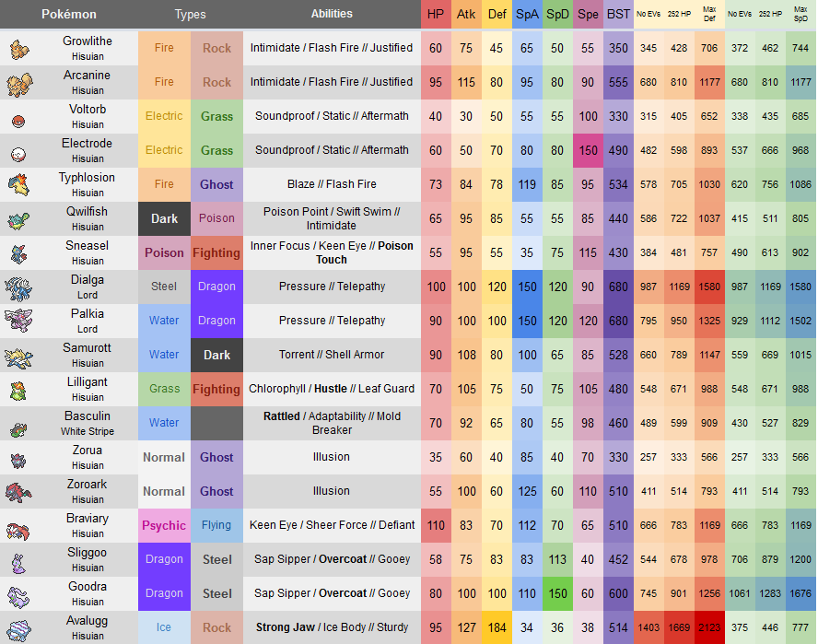Click the Lilligant name link
818x644 pixels.
pos(88,382)
